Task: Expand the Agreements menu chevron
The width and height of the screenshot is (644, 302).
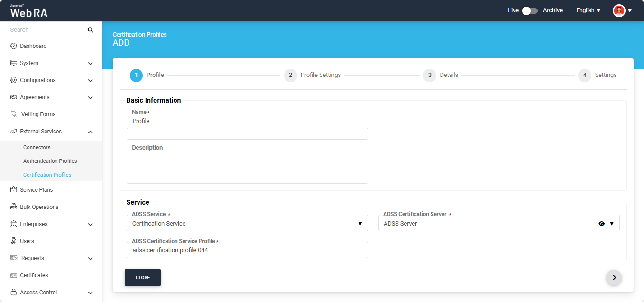Action: (x=90, y=97)
